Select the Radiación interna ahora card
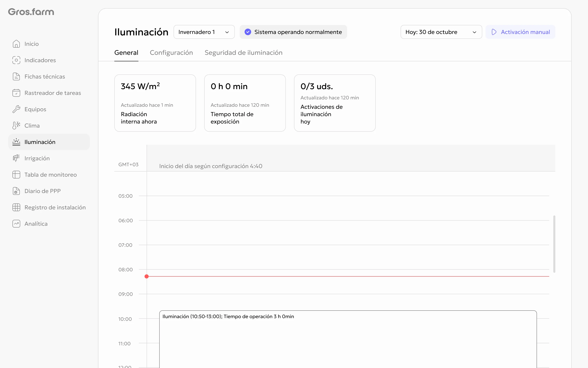The height and width of the screenshot is (368, 588). coord(155,103)
